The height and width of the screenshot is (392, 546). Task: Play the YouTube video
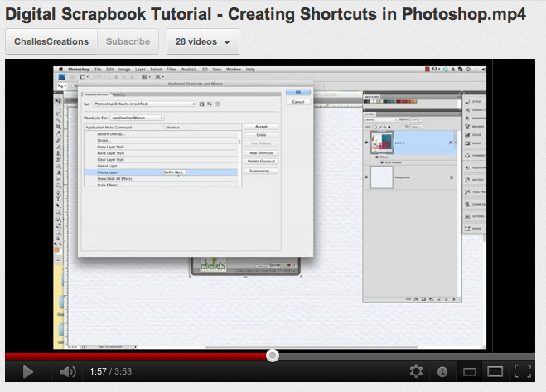coord(28,372)
